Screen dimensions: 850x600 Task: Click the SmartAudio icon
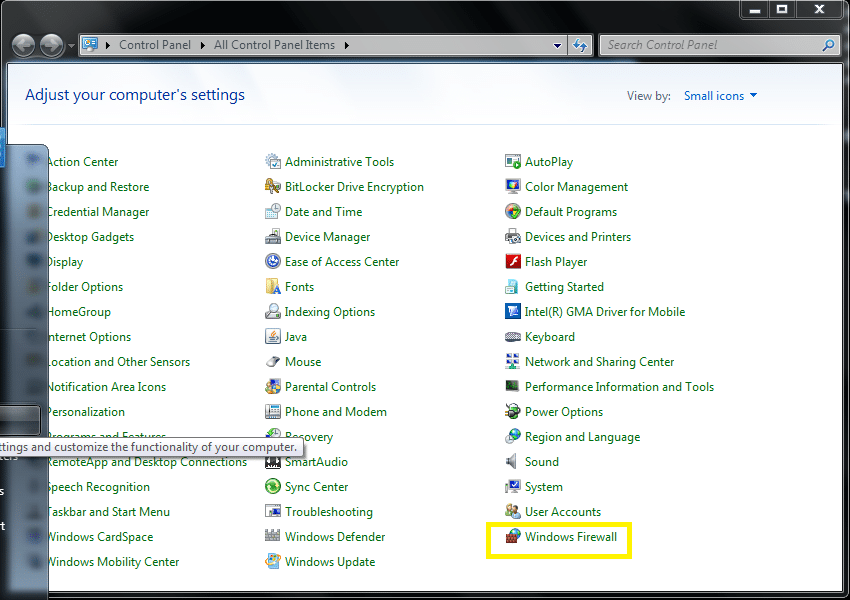pos(273,462)
